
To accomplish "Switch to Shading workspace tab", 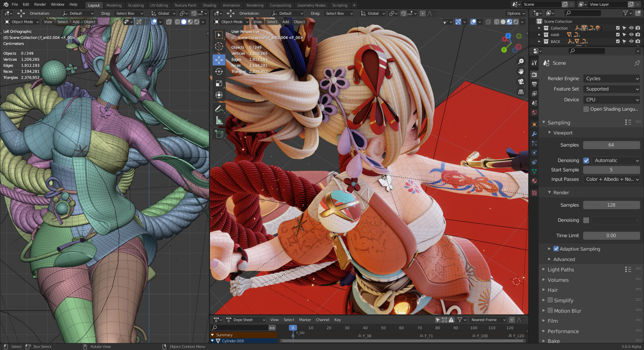I will click(209, 5).
